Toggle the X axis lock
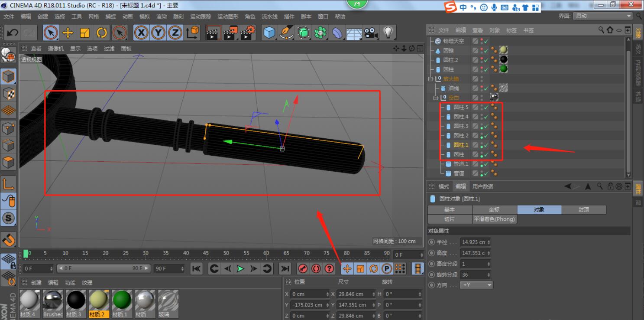 141,33
